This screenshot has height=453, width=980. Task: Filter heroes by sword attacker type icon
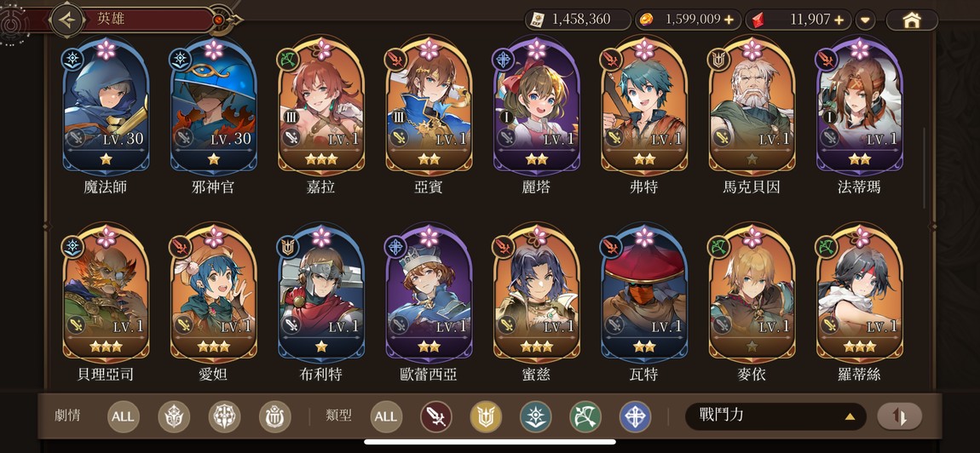pyautogui.click(x=436, y=416)
